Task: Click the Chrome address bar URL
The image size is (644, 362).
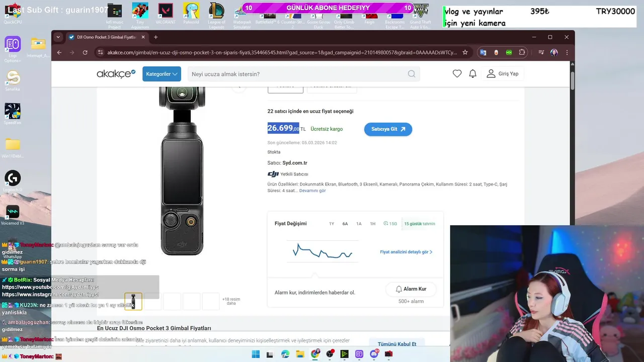Action: 282,52
